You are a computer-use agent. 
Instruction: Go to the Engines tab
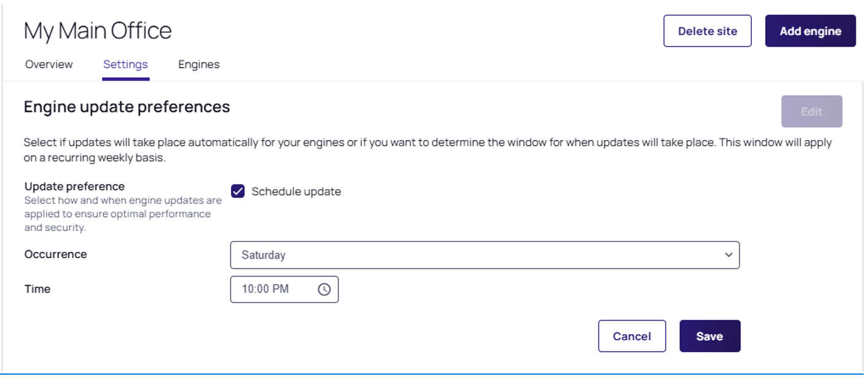198,64
